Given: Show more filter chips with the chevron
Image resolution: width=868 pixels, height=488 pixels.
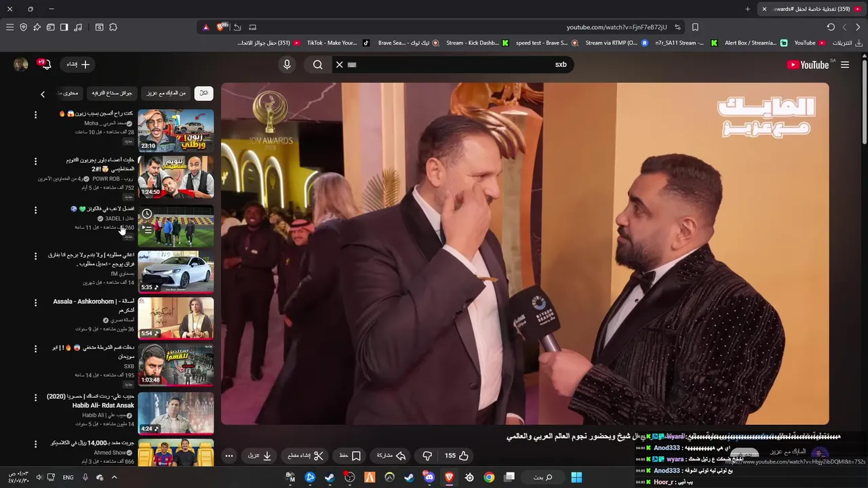Looking at the screenshot, I should 43,94.
